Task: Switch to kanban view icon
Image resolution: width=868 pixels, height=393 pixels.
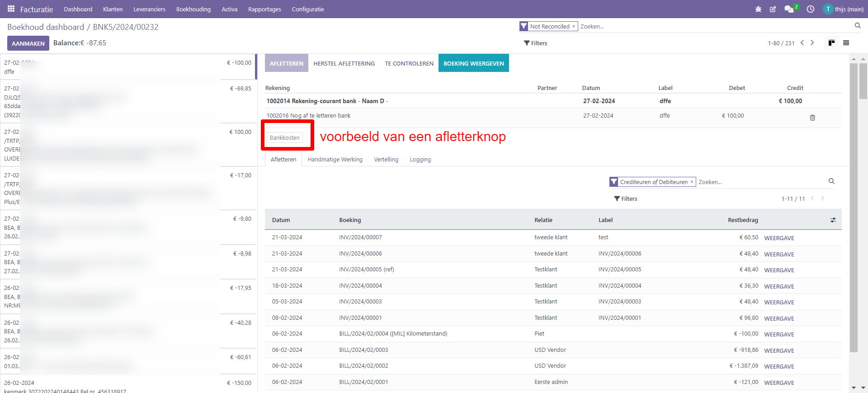Action: 831,43
